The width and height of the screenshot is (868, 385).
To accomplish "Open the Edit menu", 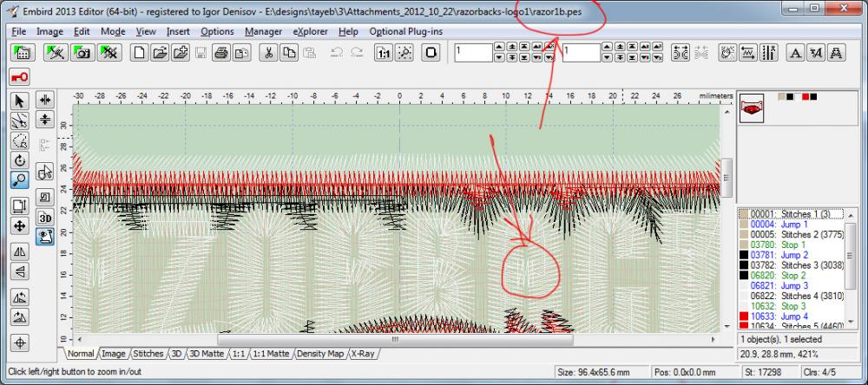I will coord(82,31).
